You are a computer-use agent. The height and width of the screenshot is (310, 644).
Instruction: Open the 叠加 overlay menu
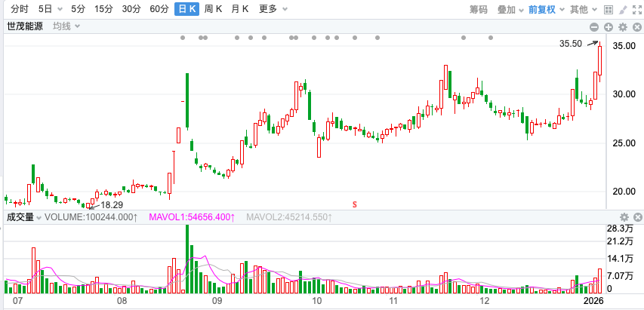pos(510,9)
